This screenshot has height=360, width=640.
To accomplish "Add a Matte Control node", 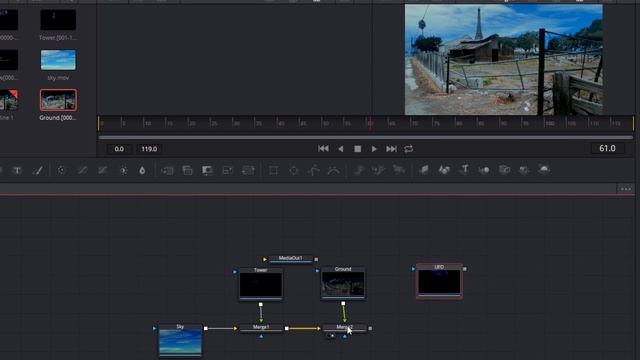I will click(x=207, y=170).
